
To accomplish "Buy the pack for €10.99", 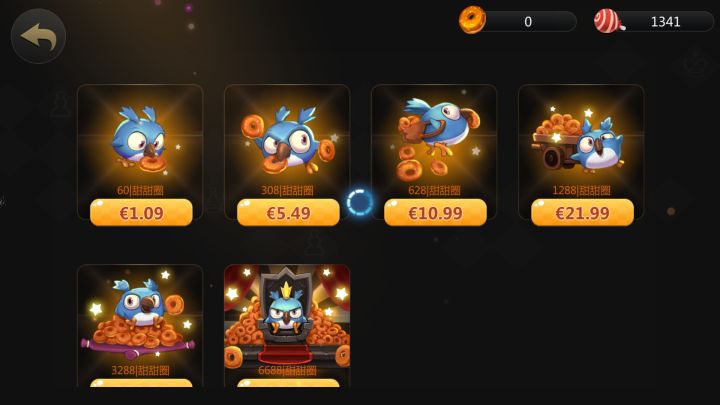I will 435,213.
